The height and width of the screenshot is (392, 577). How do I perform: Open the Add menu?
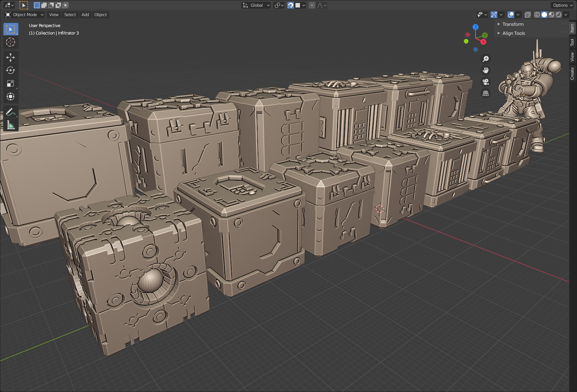click(85, 15)
